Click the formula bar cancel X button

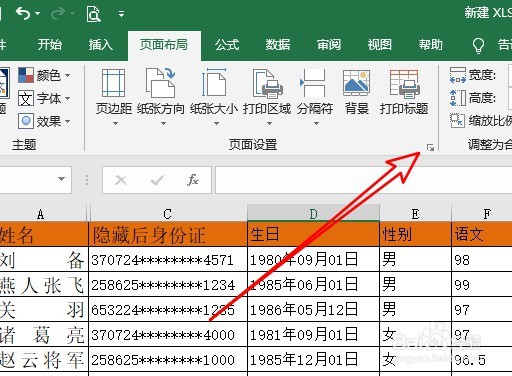click(121, 180)
